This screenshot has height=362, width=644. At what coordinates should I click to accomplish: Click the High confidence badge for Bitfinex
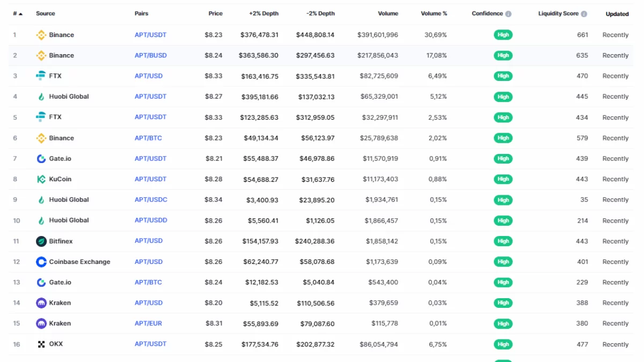(x=503, y=241)
